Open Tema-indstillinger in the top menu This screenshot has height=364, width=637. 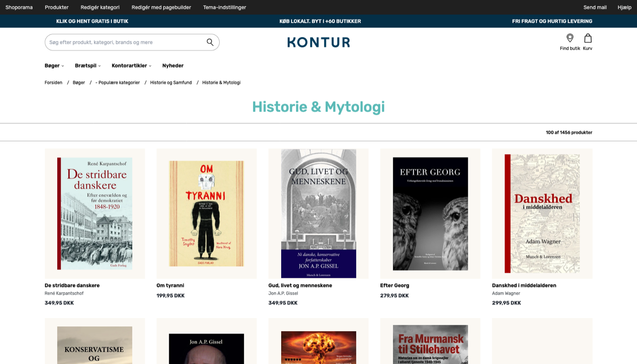tap(224, 7)
